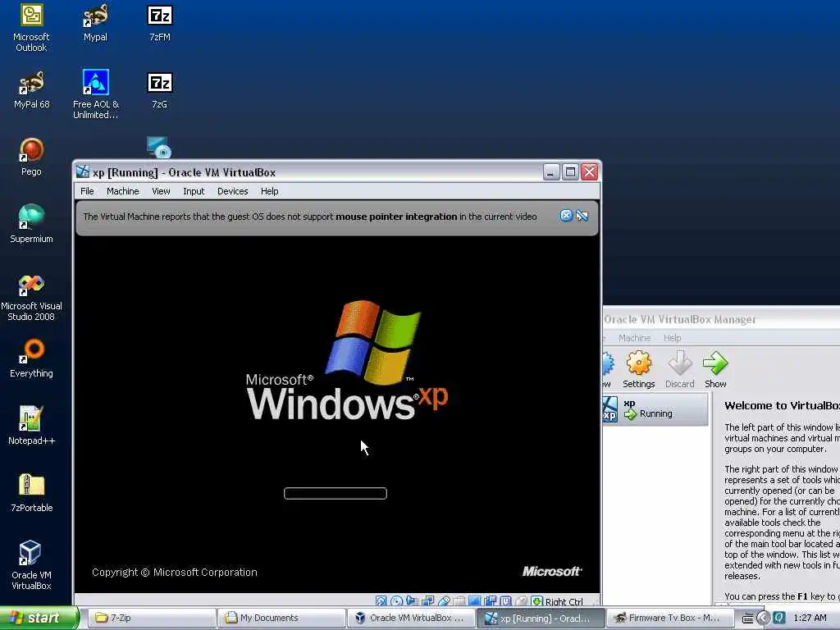The width and height of the screenshot is (840, 630).
Task: Click the Free AOL & Unlimited desktop icon
Action: click(x=95, y=94)
